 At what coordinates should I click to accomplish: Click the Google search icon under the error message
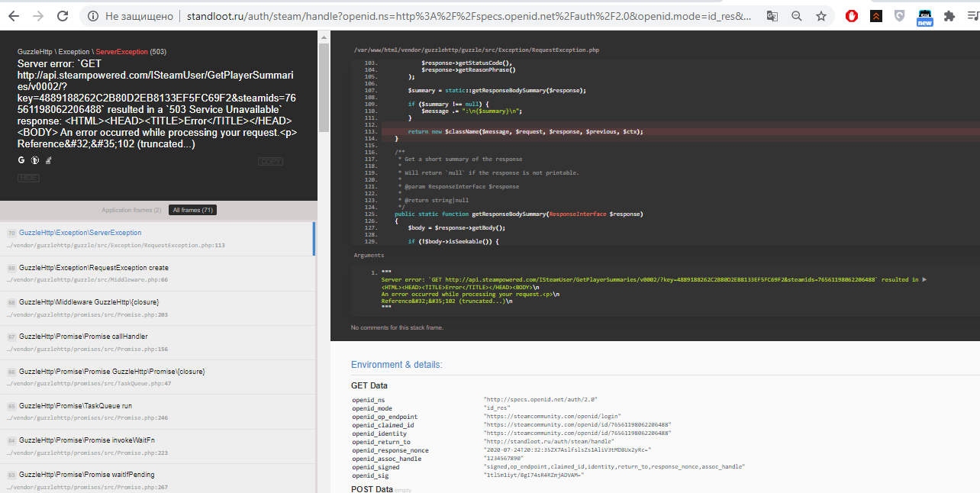point(21,160)
